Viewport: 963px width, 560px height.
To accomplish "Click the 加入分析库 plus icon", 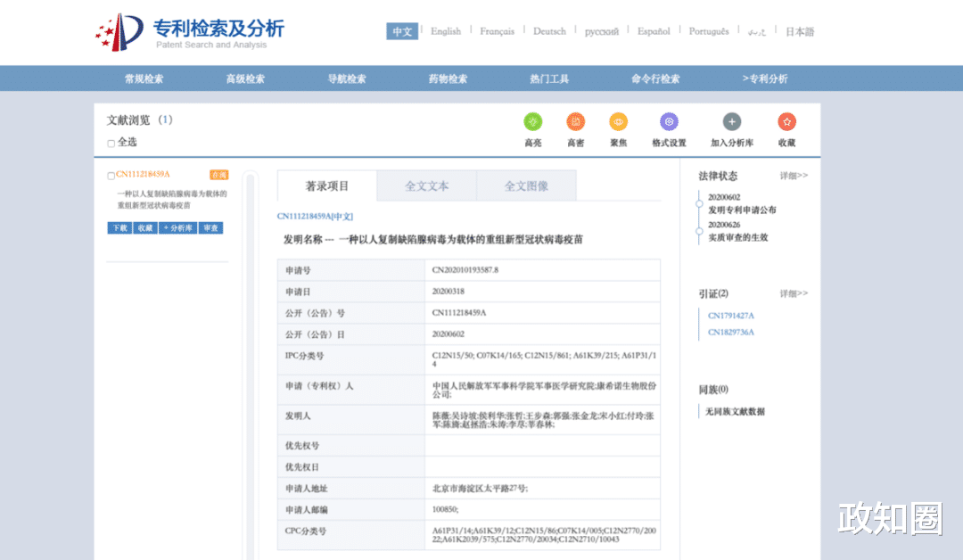I will (x=731, y=122).
